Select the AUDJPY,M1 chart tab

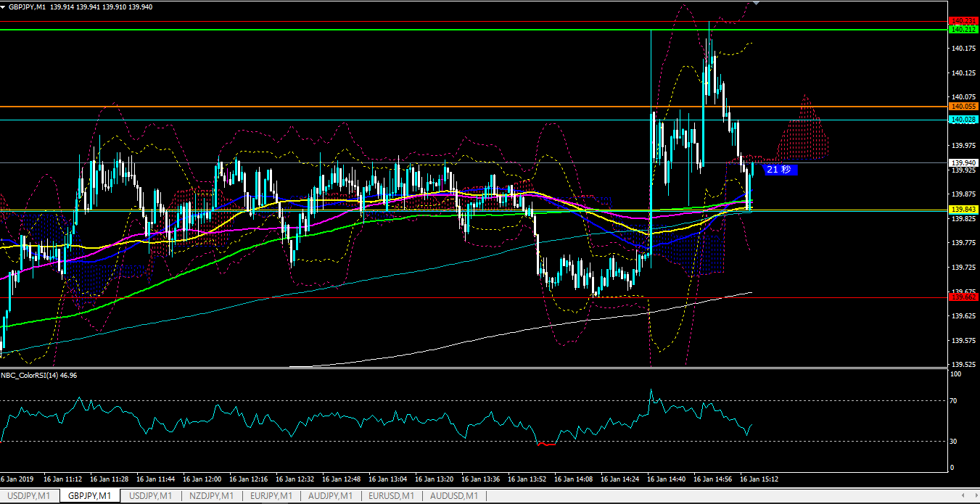click(x=331, y=496)
